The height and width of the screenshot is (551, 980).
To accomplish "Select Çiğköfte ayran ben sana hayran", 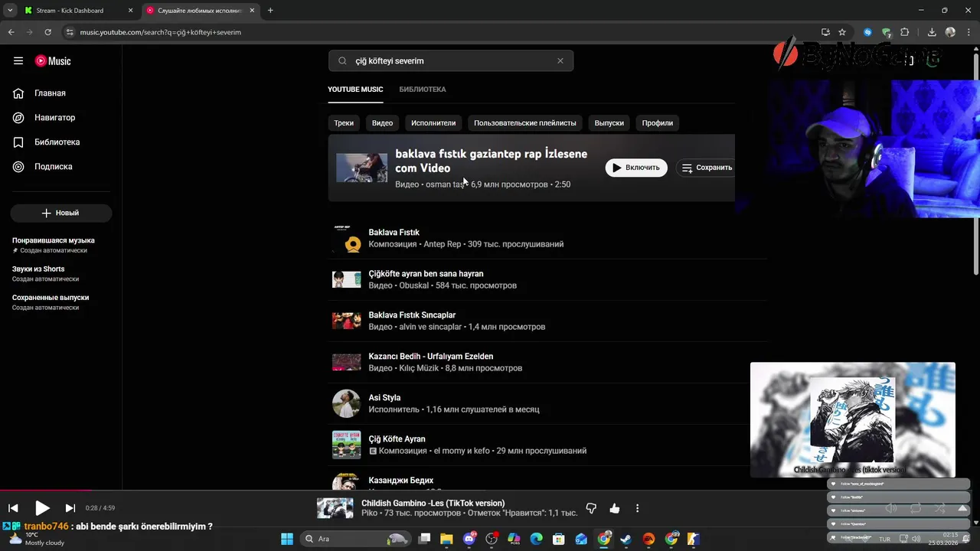I will (x=547, y=279).
